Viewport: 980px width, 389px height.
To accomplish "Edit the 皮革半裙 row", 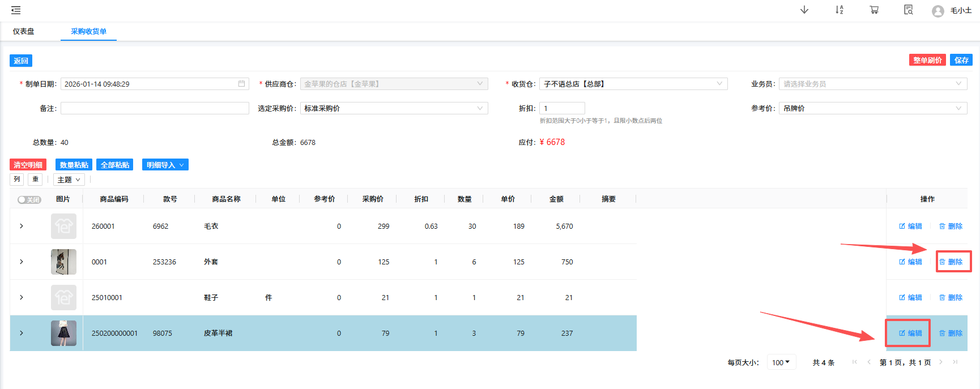I will 910,333.
